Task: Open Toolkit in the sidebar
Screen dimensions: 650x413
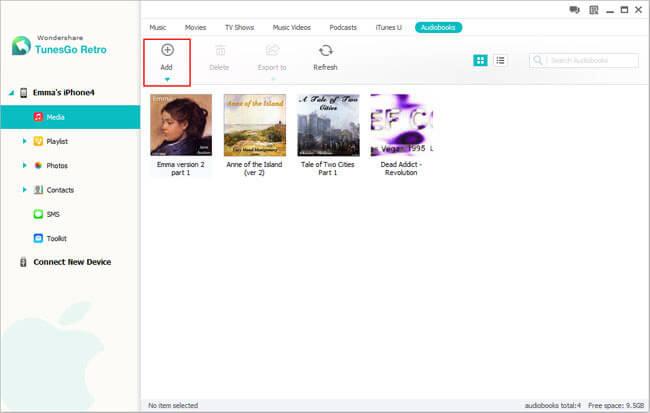Action: [x=56, y=238]
